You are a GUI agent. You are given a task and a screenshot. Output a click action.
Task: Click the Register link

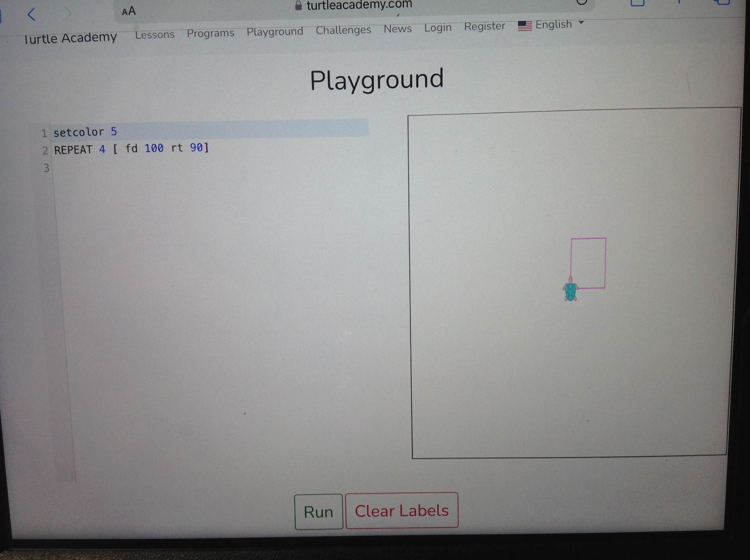(x=484, y=26)
